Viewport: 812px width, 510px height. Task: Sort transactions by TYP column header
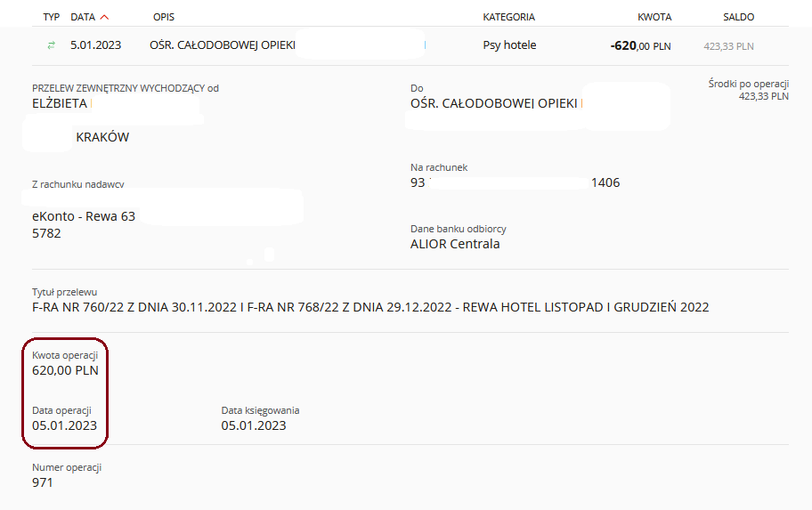tap(52, 17)
